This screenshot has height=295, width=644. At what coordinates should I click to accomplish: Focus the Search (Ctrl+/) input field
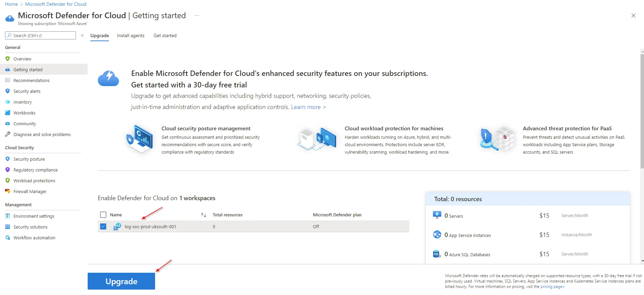(40, 35)
